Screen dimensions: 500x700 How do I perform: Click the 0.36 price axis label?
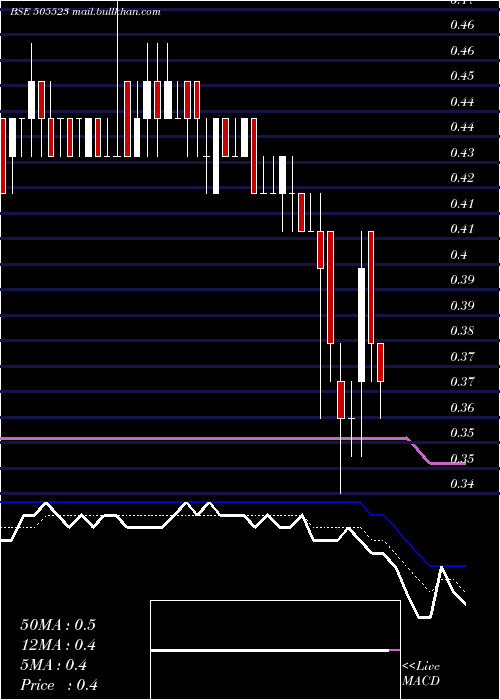click(x=462, y=408)
